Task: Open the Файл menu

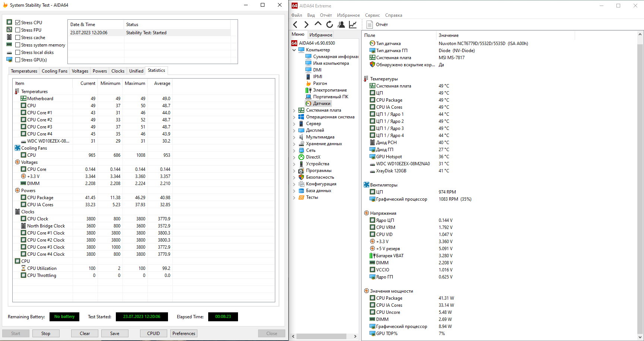Action: click(x=297, y=15)
